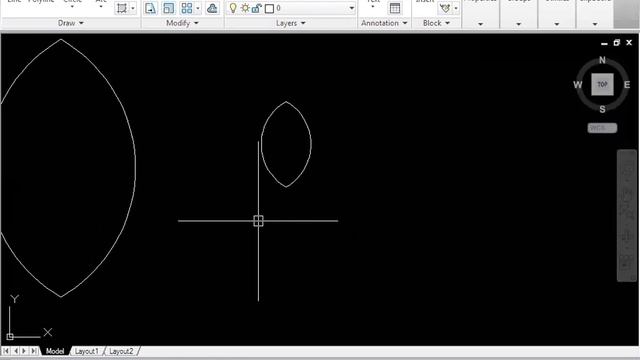Jump to first layout tab arrow
Image resolution: width=640 pixels, height=360 pixels.
pyautogui.click(x=6, y=351)
